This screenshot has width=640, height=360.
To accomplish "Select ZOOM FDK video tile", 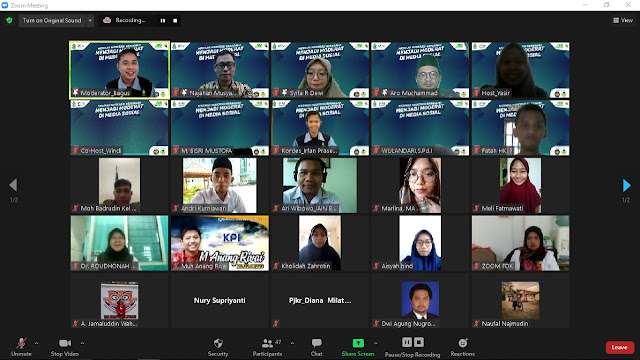I will [520, 243].
